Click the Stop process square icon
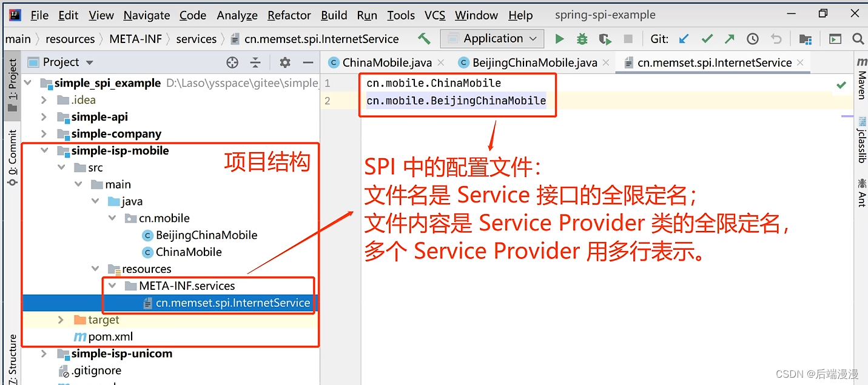 coord(628,39)
